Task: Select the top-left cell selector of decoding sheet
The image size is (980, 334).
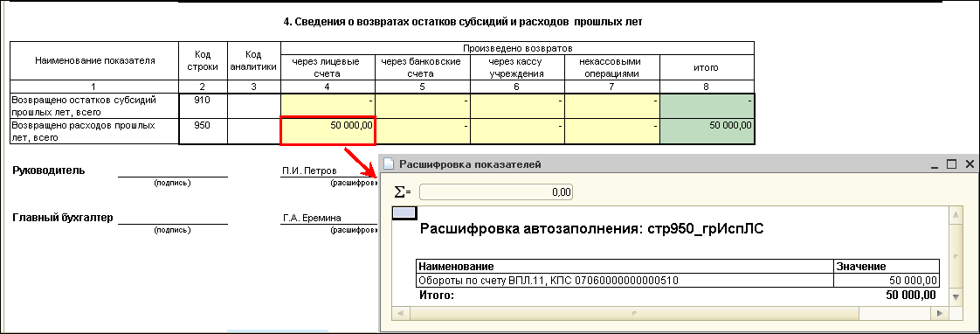Action: [404, 212]
